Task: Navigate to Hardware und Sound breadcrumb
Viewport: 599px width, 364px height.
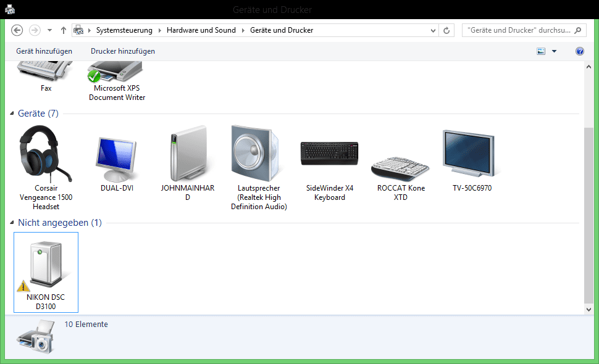Action: [x=201, y=30]
